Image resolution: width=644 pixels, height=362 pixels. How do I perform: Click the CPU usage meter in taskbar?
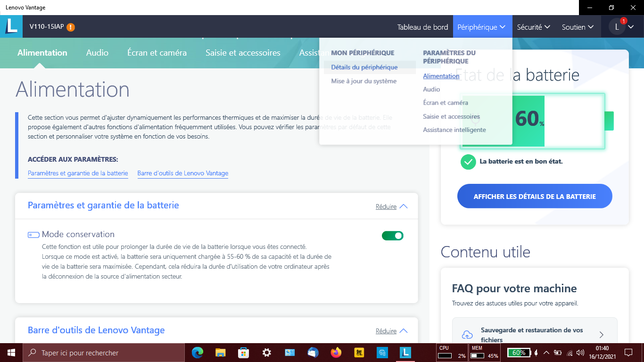(x=452, y=353)
